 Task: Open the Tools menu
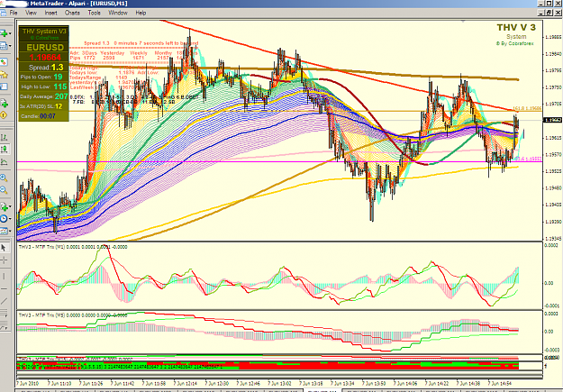coord(94,13)
